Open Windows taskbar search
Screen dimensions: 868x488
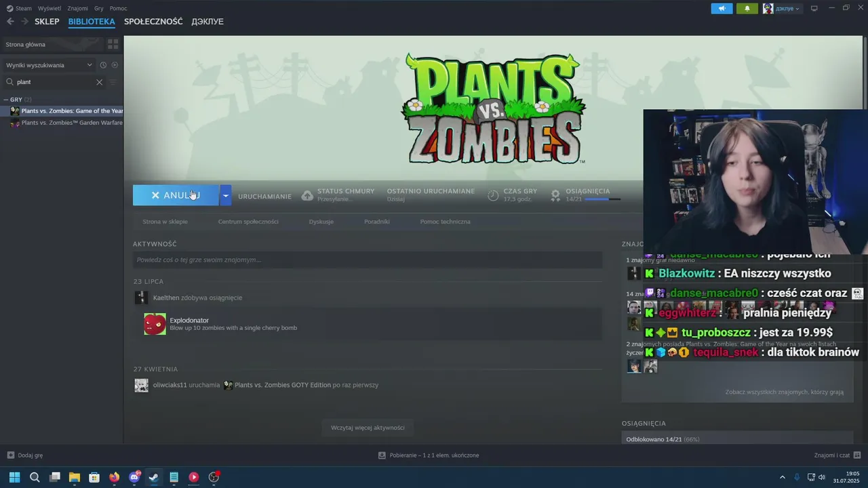point(35,477)
